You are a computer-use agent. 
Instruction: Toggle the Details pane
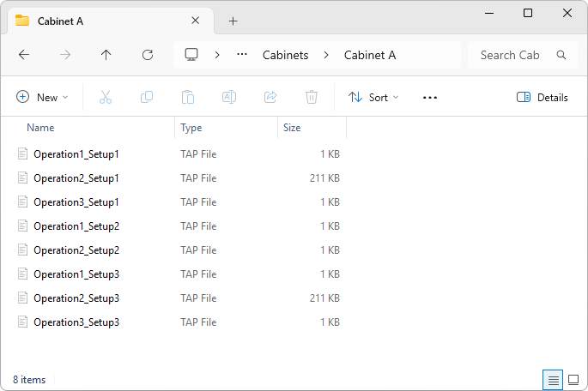coord(543,98)
